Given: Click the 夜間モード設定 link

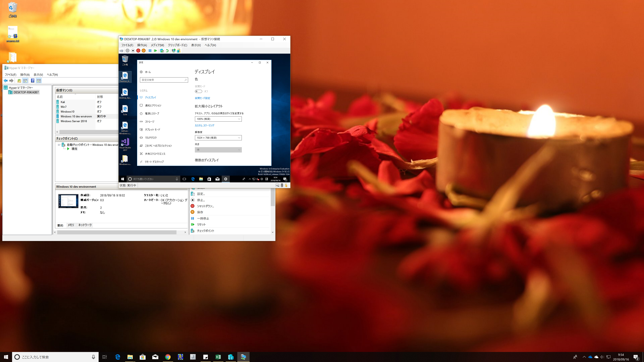Looking at the screenshot, I should pyautogui.click(x=202, y=98).
